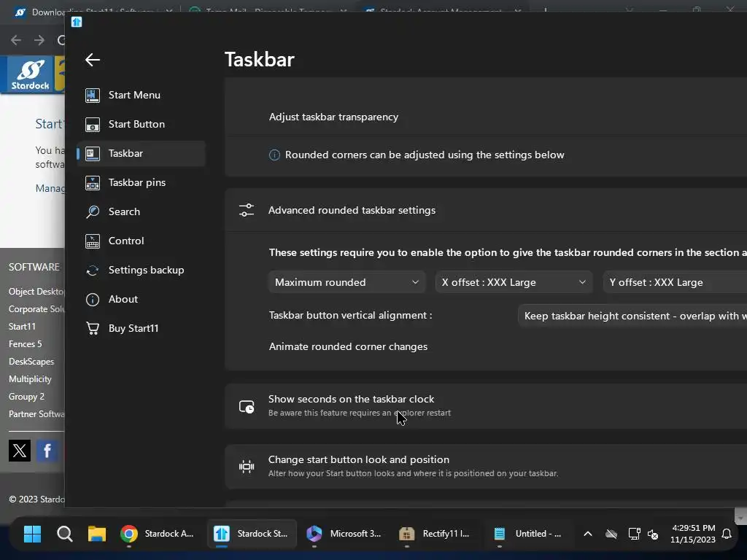Image resolution: width=747 pixels, height=560 pixels.
Task: Click the Facebook icon on Stardock page
Action: click(47, 451)
